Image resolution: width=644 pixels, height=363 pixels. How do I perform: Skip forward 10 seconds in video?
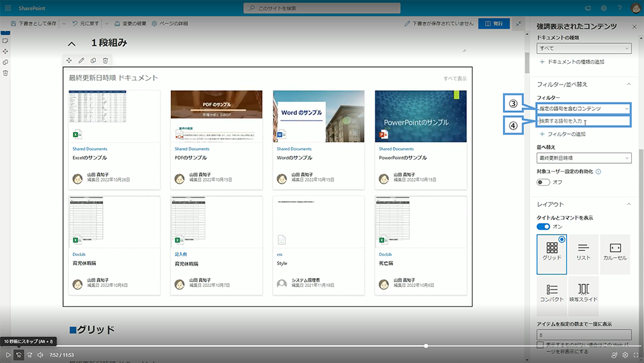click(30, 355)
